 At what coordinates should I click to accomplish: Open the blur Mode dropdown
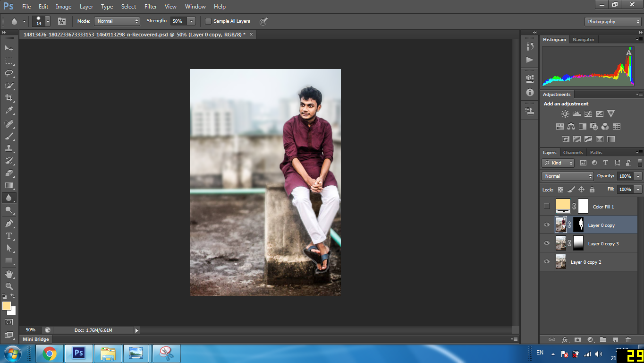click(x=117, y=21)
